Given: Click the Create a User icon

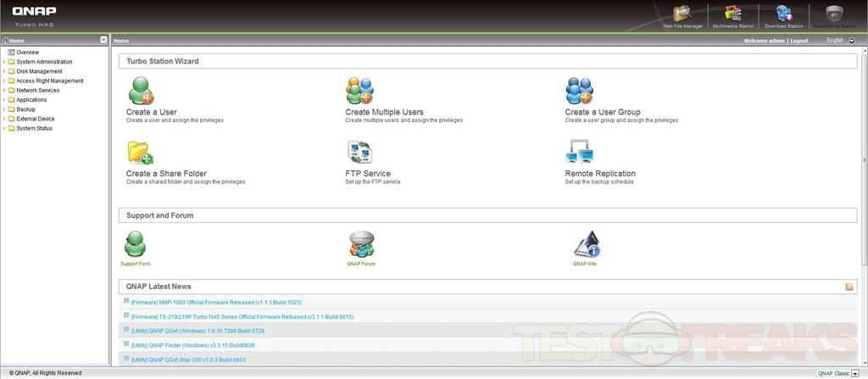Looking at the screenshot, I should (x=140, y=91).
